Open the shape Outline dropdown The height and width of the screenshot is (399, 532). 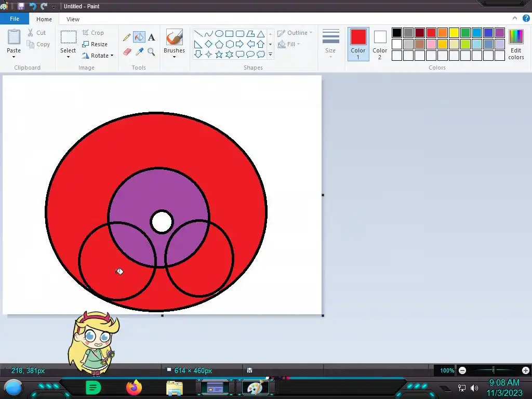pyautogui.click(x=295, y=33)
